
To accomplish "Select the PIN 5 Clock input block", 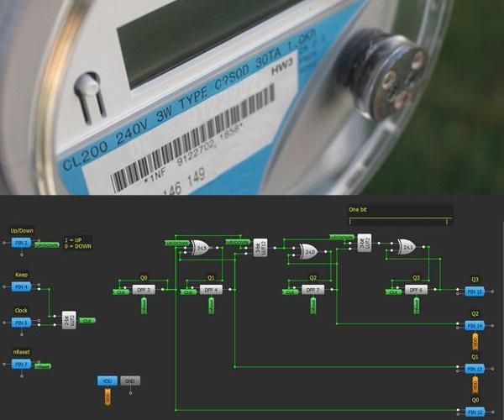I will coord(21,323).
